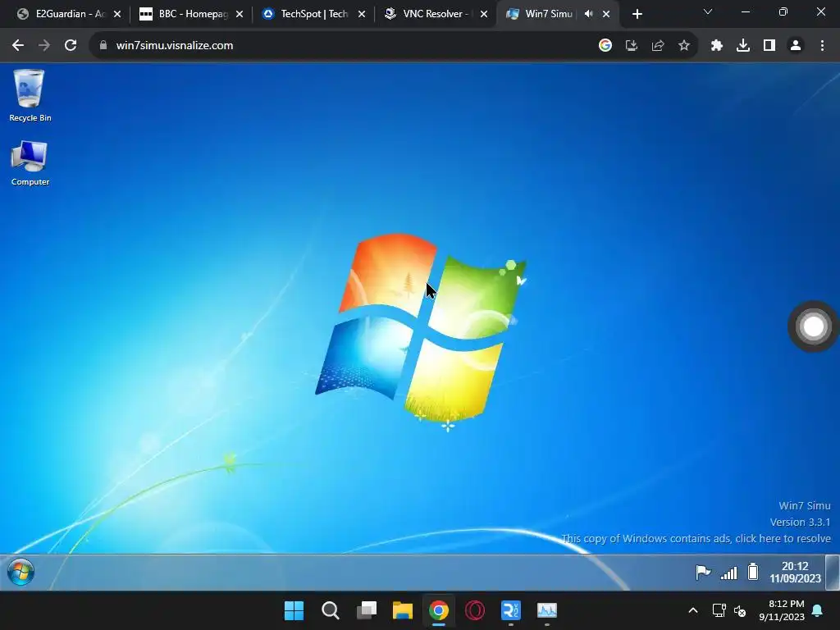Share this page icon
The height and width of the screenshot is (630, 840).
tap(658, 46)
